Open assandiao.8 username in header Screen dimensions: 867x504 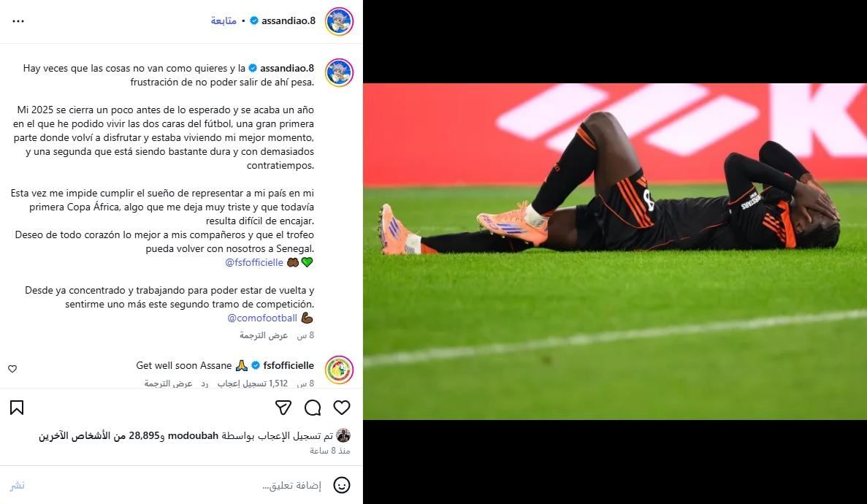point(289,21)
